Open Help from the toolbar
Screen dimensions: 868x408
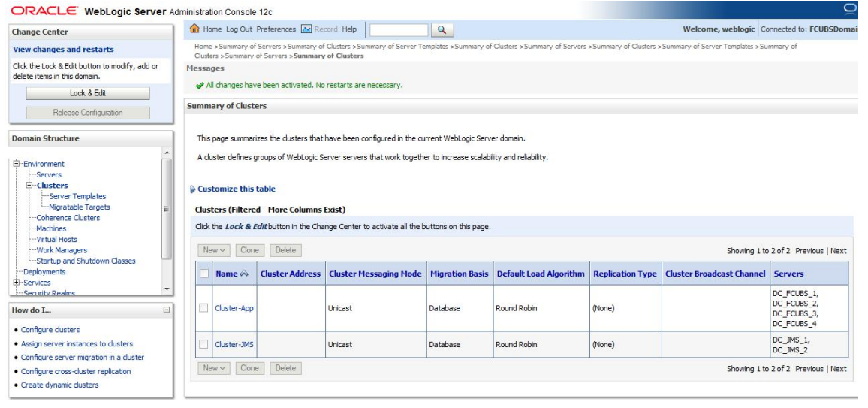[x=349, y=29]
